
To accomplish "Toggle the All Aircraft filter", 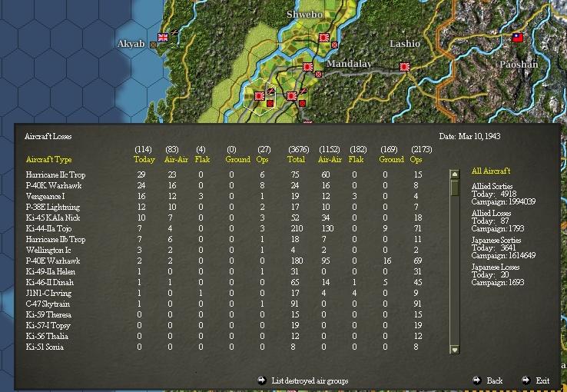I will [x=491, y=171].
